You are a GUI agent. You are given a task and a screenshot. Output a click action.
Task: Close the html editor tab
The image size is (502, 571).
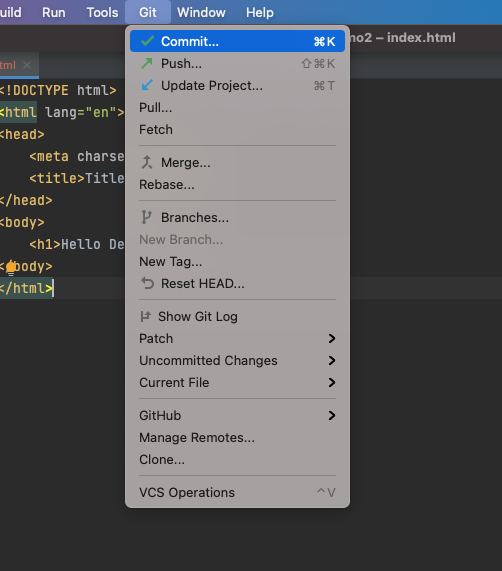pos(27,65)
